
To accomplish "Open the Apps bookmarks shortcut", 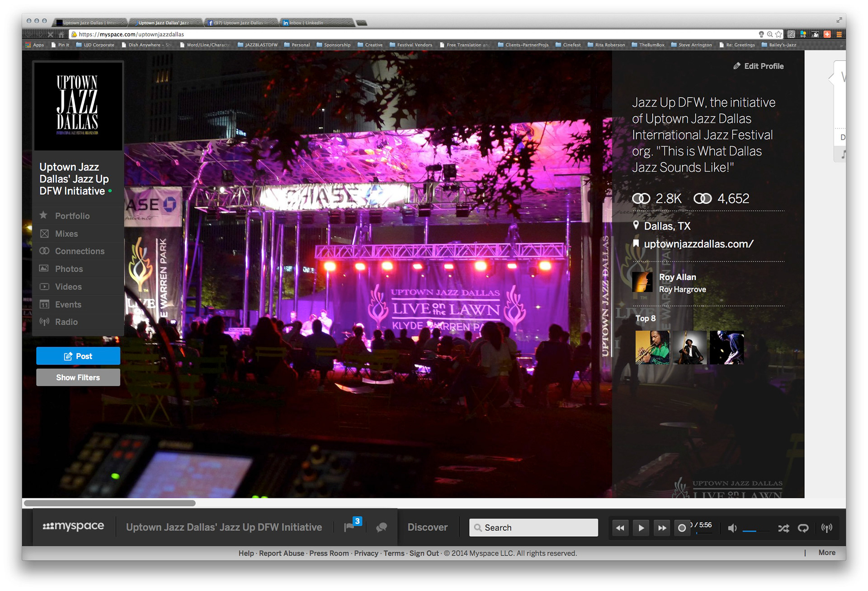I will point(35,45).
